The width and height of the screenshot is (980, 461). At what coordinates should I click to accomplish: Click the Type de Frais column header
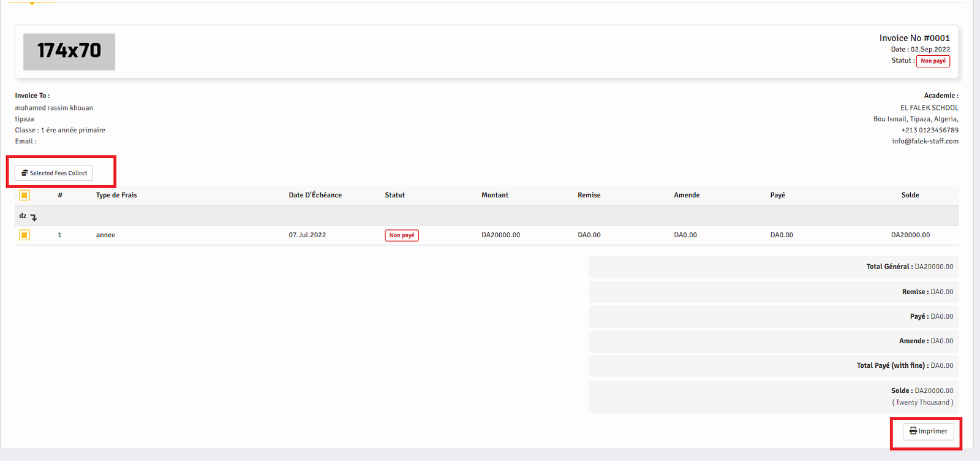coord(116,195)
